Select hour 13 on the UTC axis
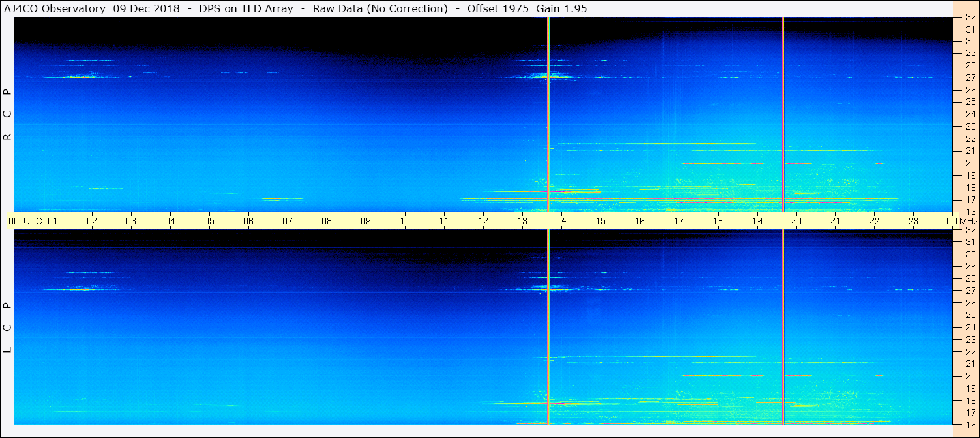The image size is (980, 438). point(522,221)
